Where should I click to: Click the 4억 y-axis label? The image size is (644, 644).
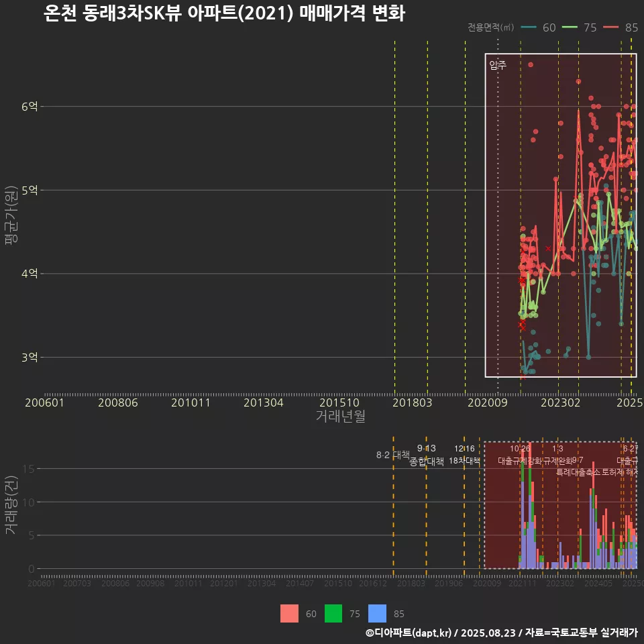pos(30,274)
